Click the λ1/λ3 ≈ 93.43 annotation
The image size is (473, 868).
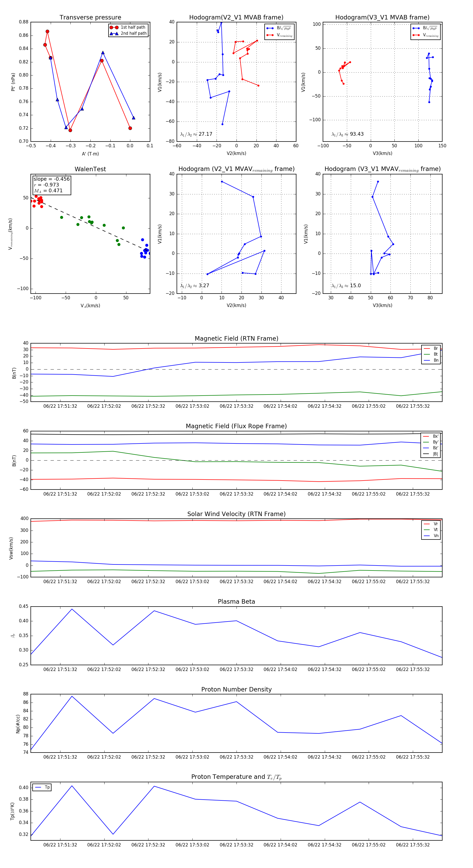pyautogui.click(x=347, y=134)
